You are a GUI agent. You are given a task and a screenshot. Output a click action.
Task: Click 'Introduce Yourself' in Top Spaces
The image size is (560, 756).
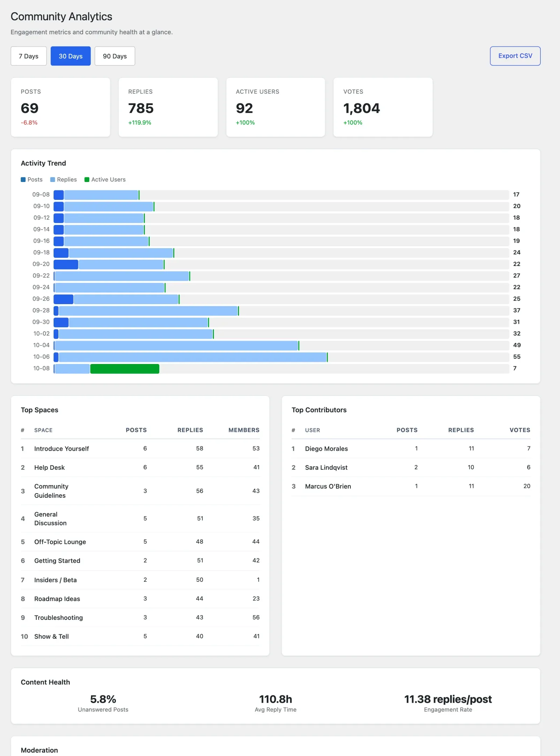62,449
